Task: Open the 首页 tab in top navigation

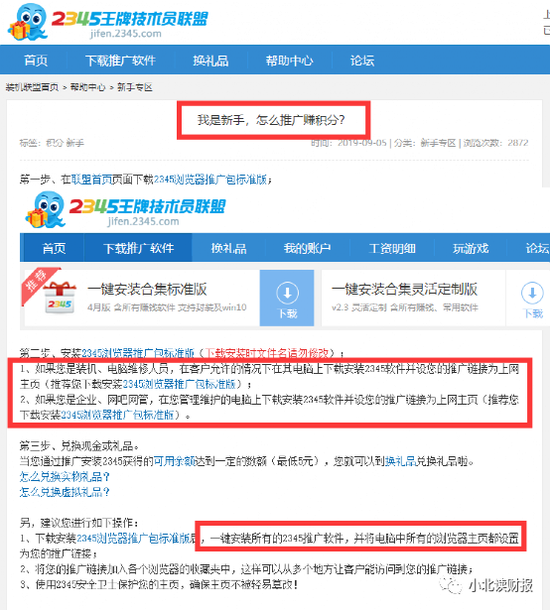Action: coord(35,61)
